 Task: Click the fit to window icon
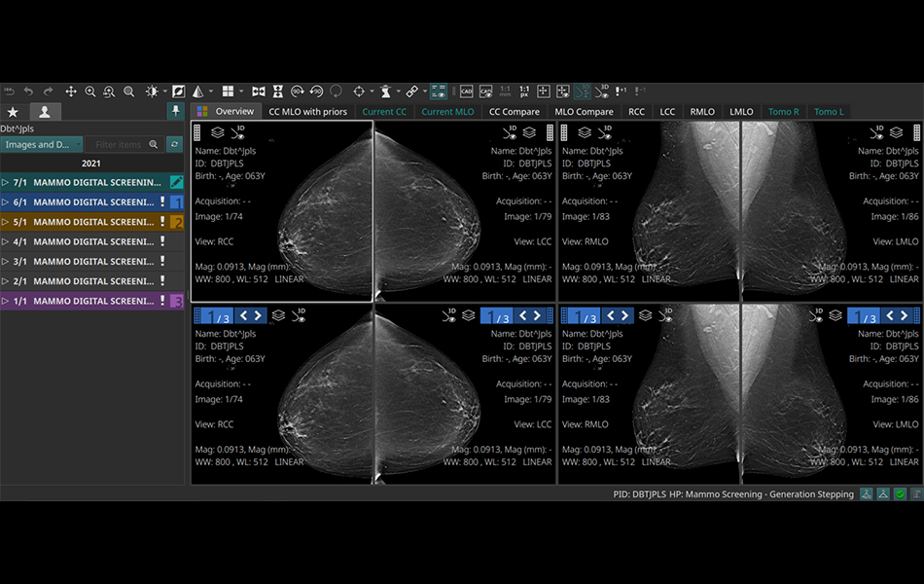pos(544,91)
